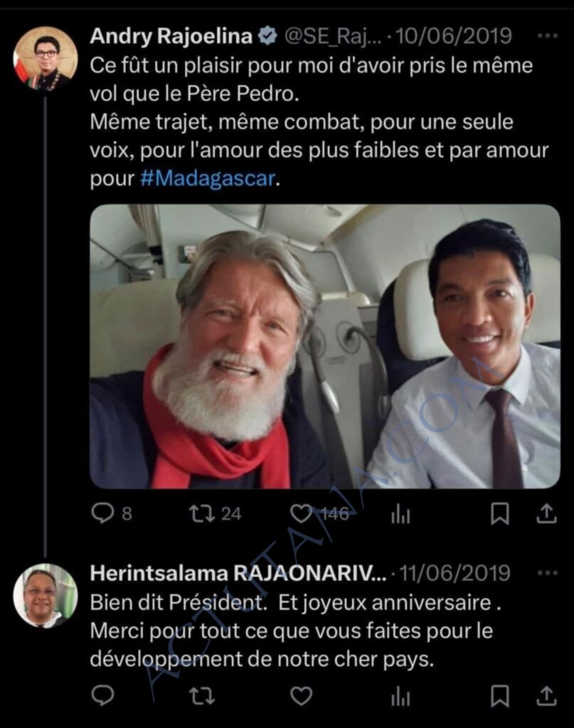
Task: Share the Père Pedro flight tweet
Action: 546,513
